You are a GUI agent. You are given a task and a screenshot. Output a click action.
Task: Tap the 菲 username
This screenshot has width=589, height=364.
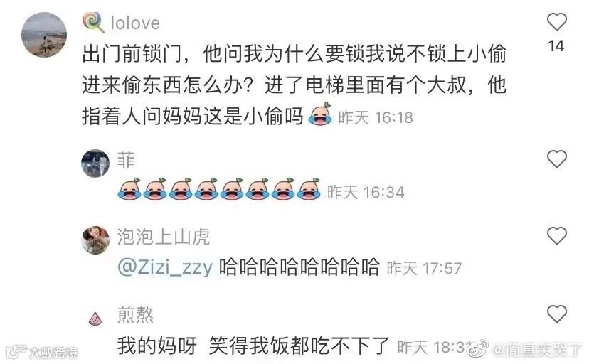tap(126, 160)
